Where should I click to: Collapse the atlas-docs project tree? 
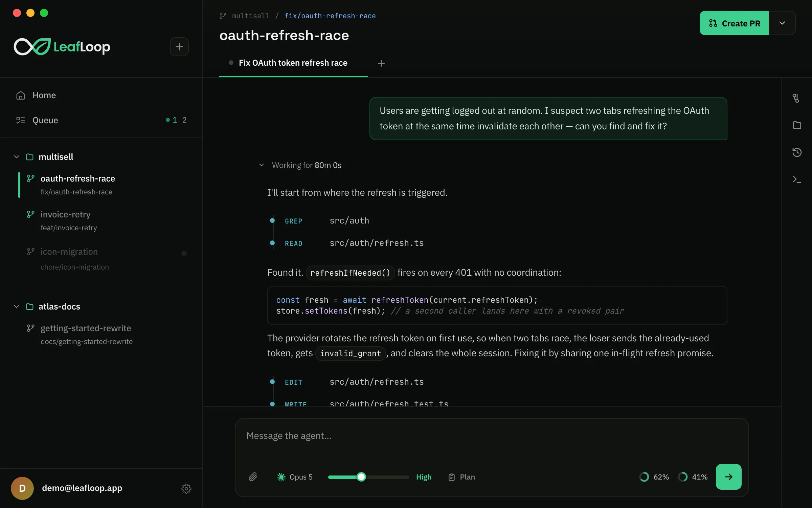[x=17, y=306]
